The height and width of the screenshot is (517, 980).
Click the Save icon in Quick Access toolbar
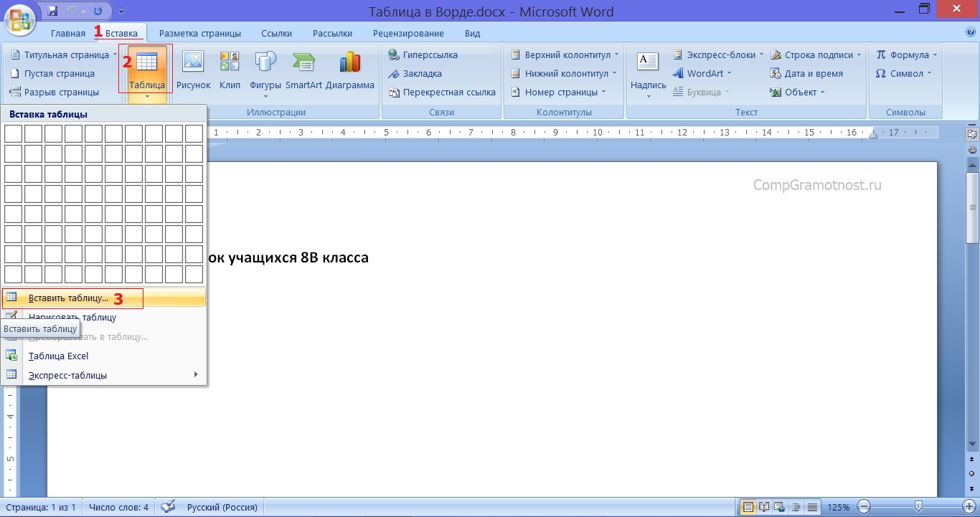click(52, 11)
